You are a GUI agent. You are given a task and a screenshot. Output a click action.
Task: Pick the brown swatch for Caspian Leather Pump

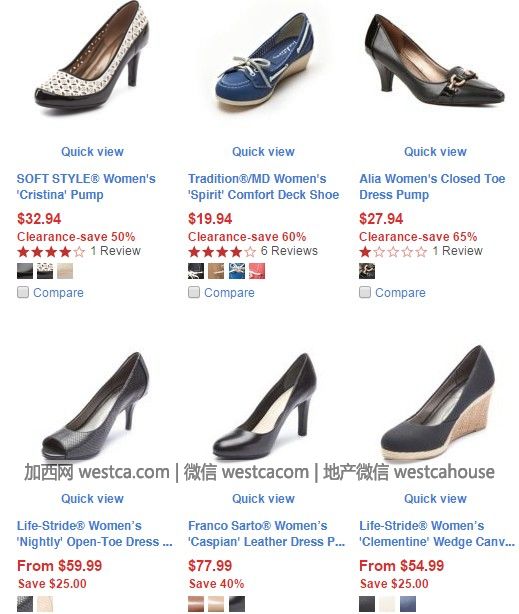(x=196, y=604)
